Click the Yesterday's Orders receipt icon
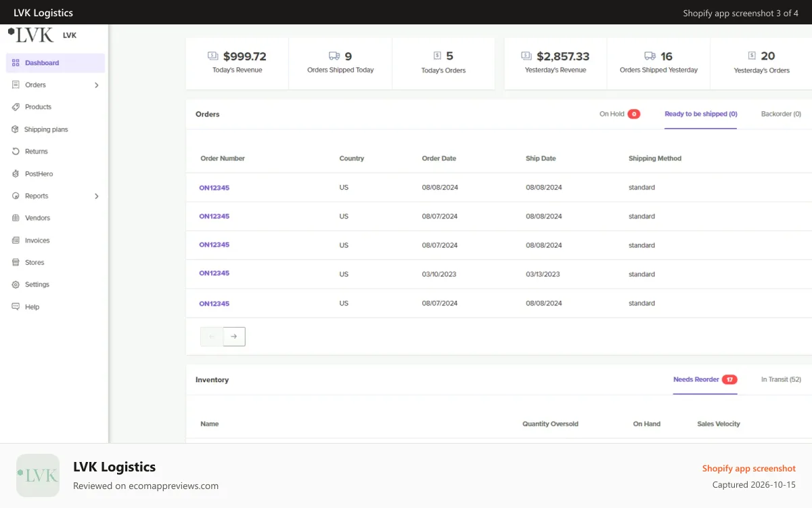This screenshot has width=812, height=508. click(752, 56)
